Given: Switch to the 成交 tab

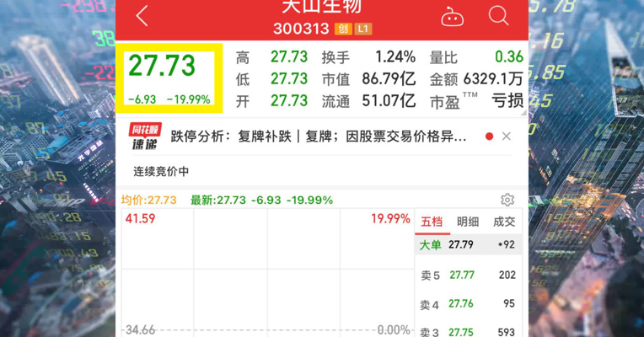Looking at the screenshot, I should pyautogui.click(x=504, y=222).
